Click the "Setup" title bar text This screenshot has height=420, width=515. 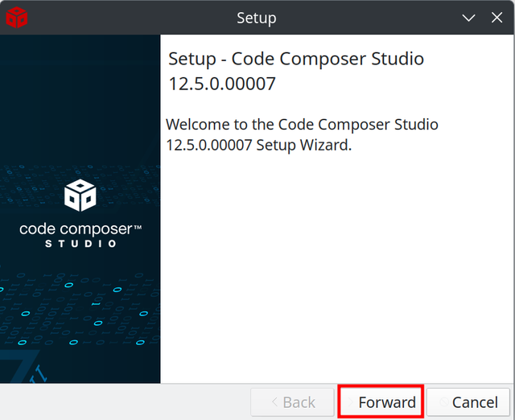(x=256, y=19)
